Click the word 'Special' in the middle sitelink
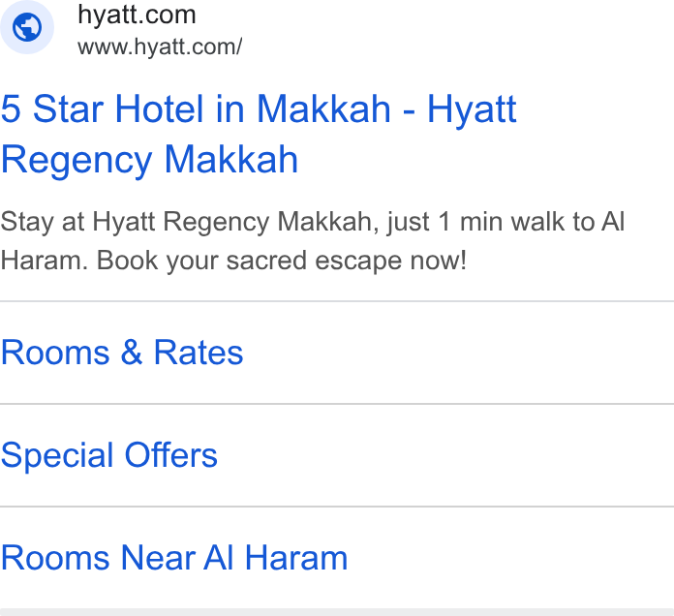Screen dimensions: 674x616 (57, 455)
